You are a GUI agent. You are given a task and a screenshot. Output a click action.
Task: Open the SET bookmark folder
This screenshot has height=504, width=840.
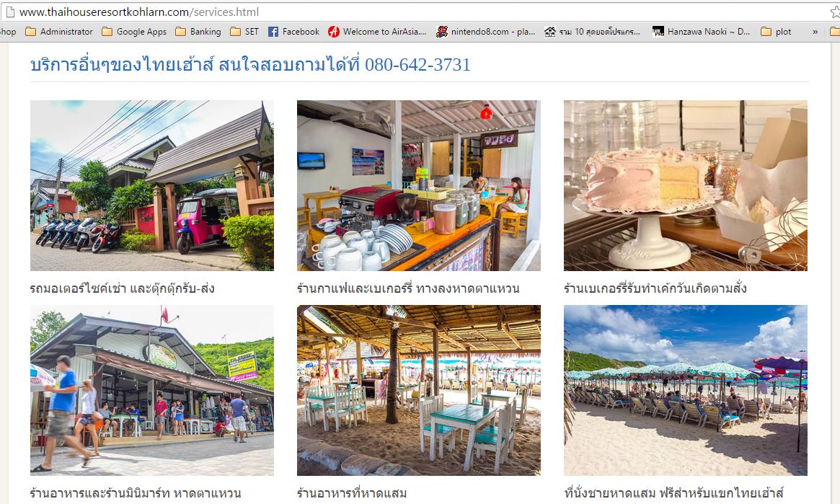(244, 32)
